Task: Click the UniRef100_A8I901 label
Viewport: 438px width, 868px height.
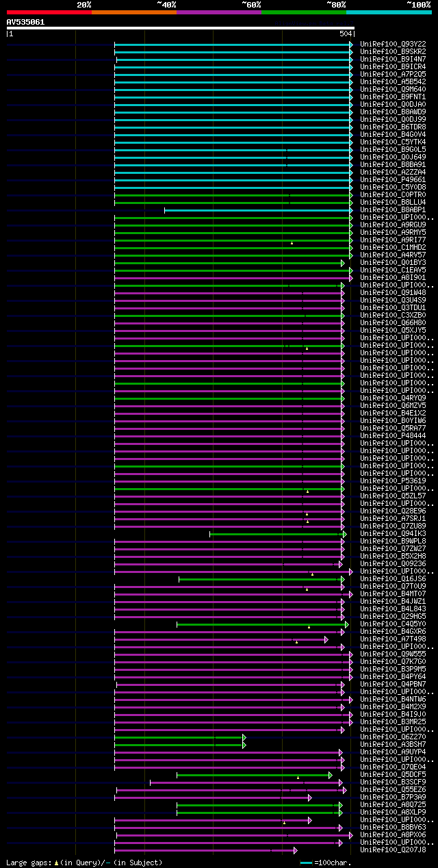Action: (x=393, y=277)
